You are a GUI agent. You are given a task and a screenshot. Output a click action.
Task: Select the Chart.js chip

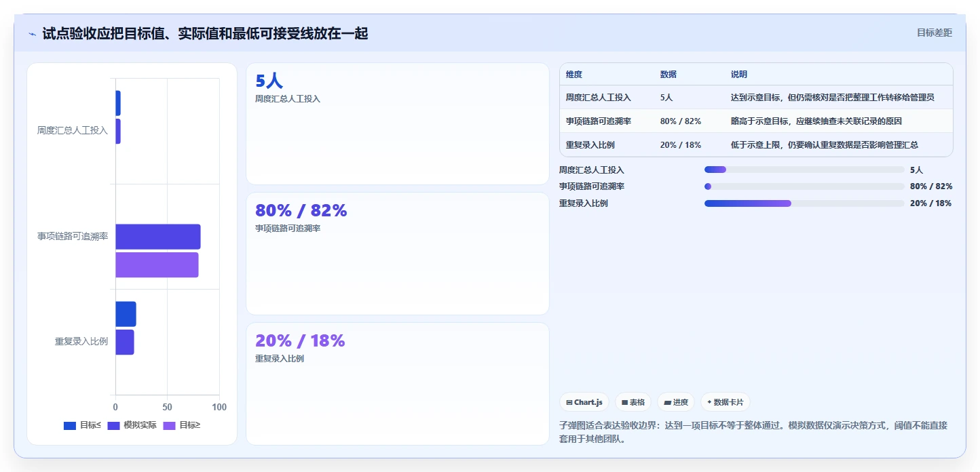coord(584,402)
